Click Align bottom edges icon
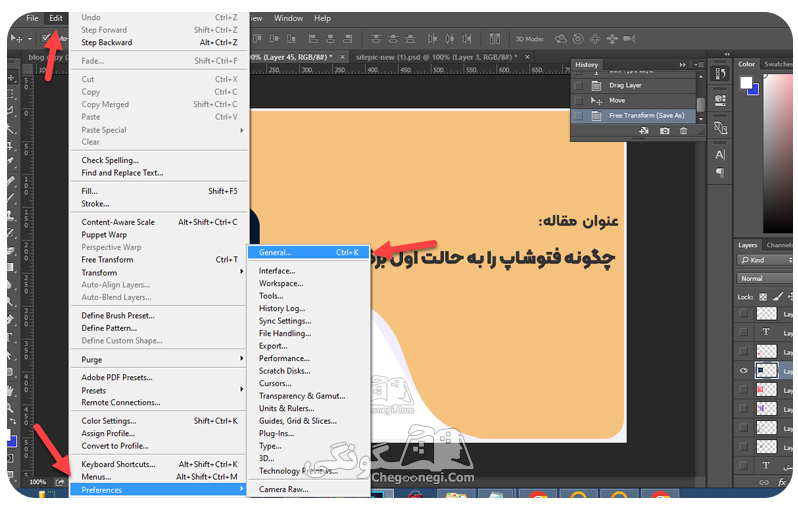798x508 pixels. coord(291,39)
